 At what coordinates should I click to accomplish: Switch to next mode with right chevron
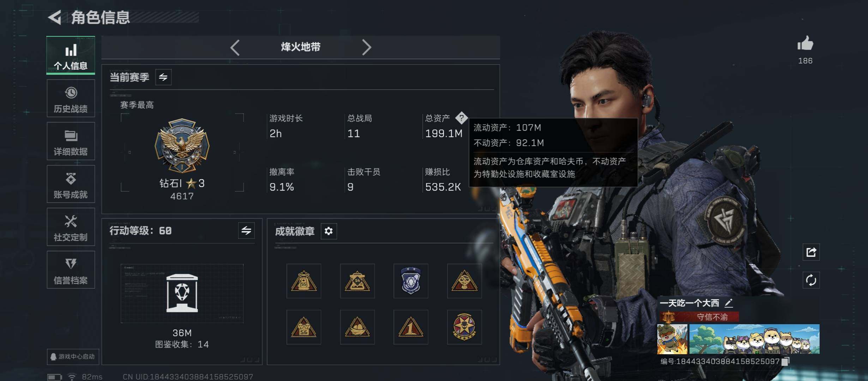pyautogui.click(x=367, y=47)
